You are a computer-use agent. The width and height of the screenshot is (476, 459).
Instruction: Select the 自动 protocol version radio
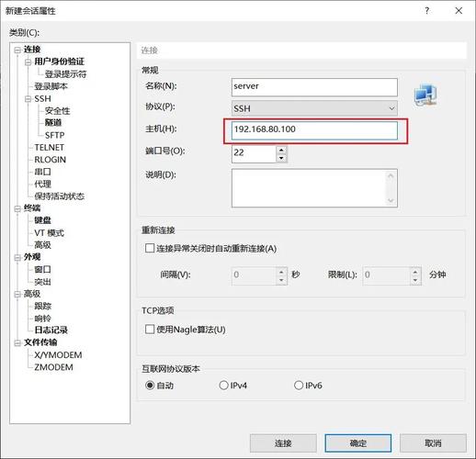(x=150, y=385)
